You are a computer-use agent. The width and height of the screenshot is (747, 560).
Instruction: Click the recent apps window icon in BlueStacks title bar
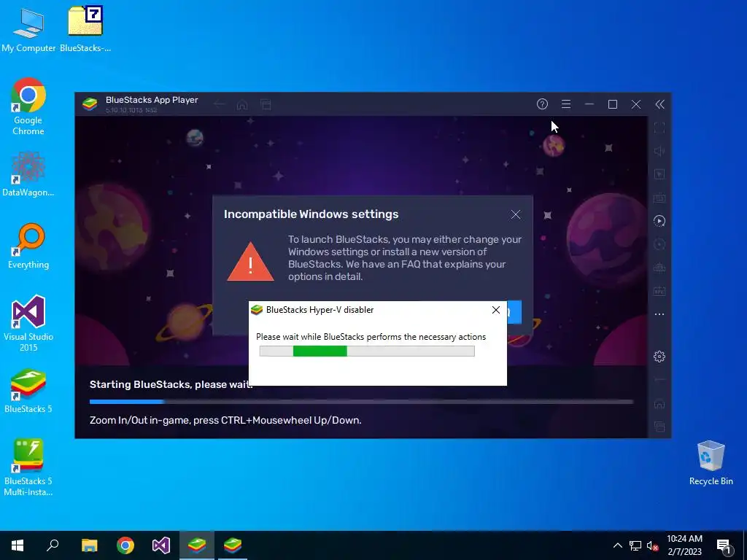(266, 104)
